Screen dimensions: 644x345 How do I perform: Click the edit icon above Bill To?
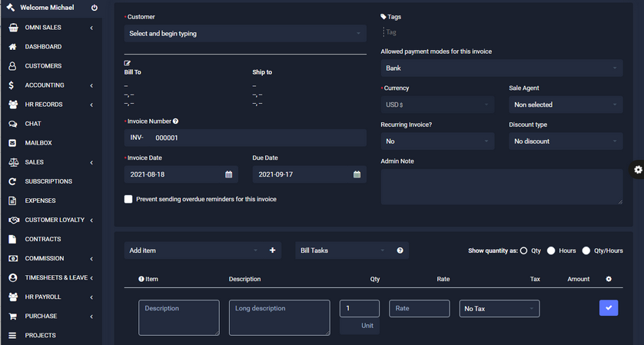point(128,63)
